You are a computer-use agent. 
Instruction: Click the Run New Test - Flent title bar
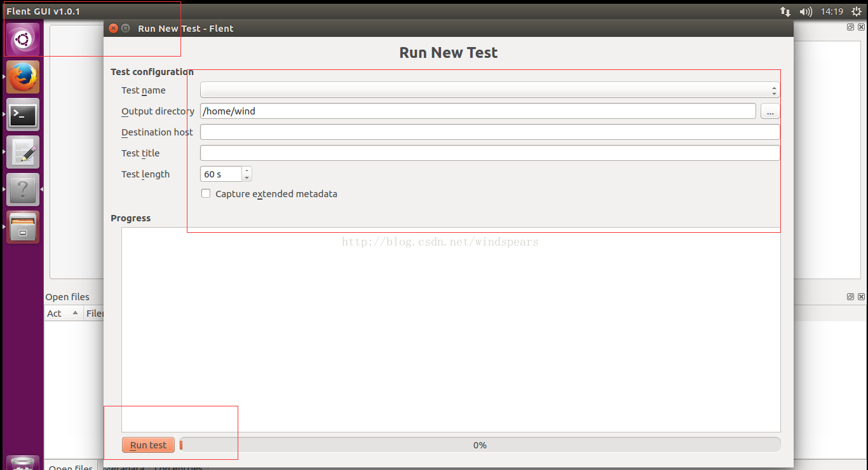pyautogui.click(x=449, y=28)
